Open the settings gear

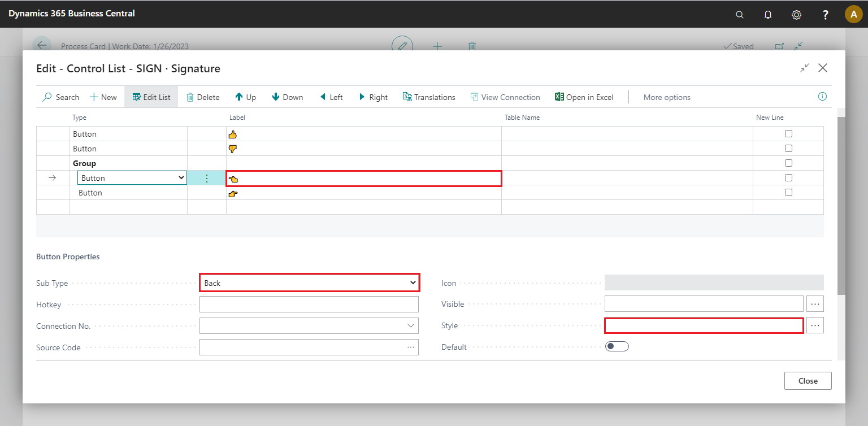(796, 15)
